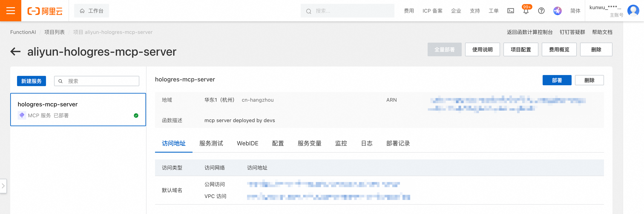Viewport: 644px width, 214px height.
Task: Click the kunwu account name
Action: click(605, 7)
